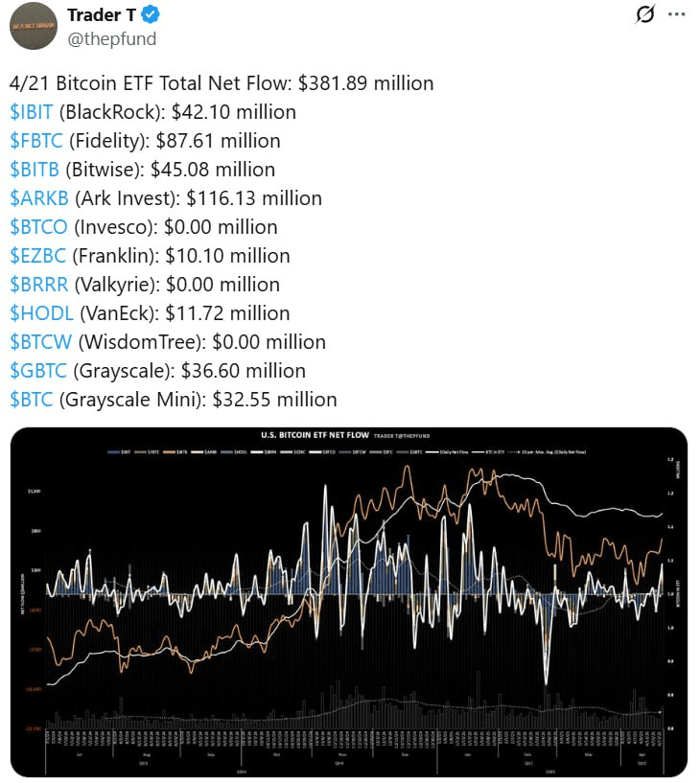The image size is (700, 783).
Task: Open the @thepfund handle link
Action: pos(112,39)
